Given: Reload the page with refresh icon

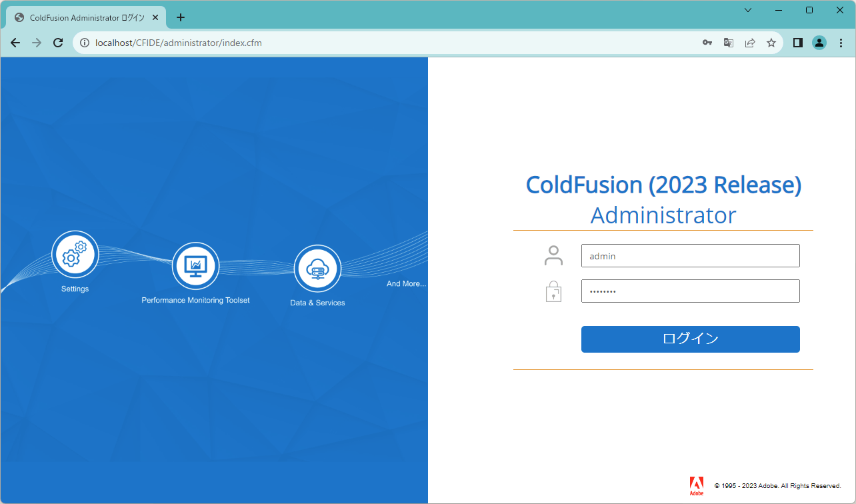Looking at the screenshot, I should pyautogui.click(x=58, y=43).
